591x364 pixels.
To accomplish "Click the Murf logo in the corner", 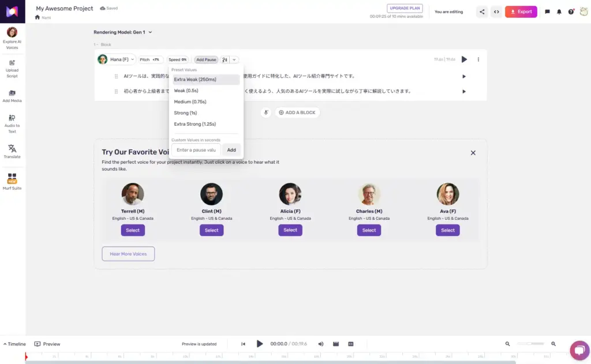I will tap(13, 12).
